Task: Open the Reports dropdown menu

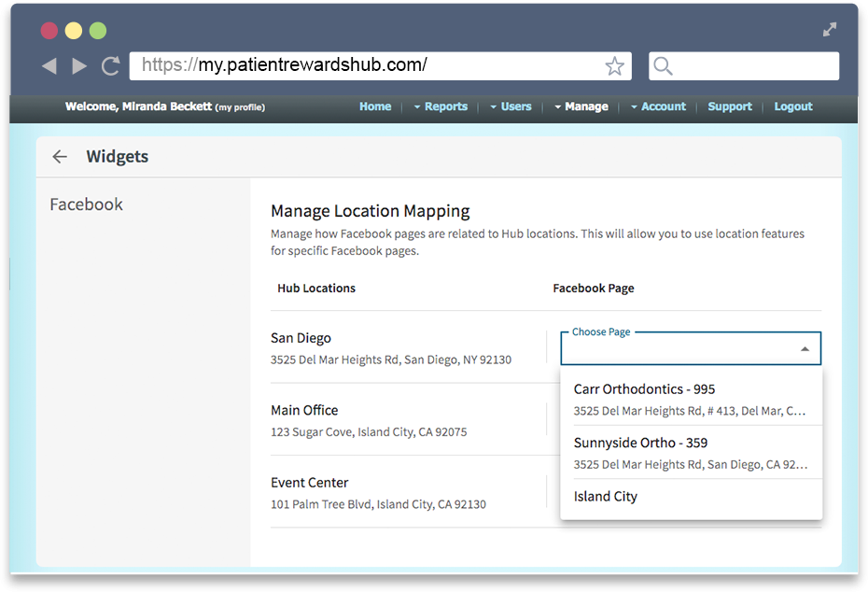Action: click(441, 106)
